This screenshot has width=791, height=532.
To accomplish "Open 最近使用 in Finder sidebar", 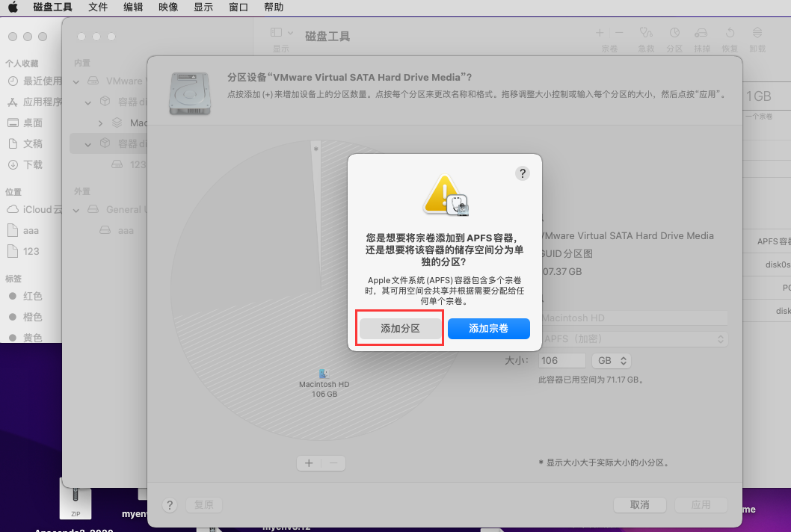I will coord(34,81).
